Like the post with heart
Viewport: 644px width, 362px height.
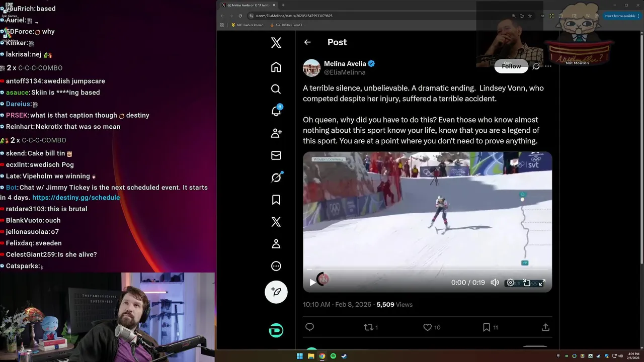(431, 327)
